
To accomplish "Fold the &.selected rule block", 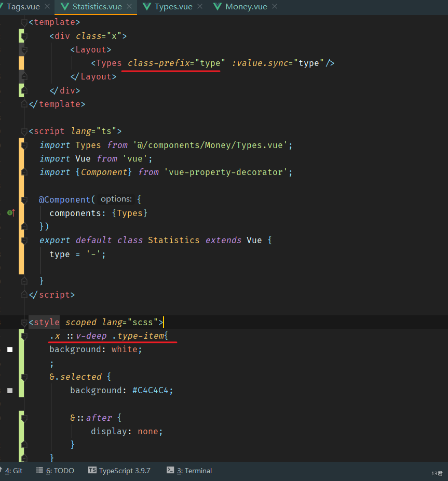I will pyautogui.click(x=24, y=377).
